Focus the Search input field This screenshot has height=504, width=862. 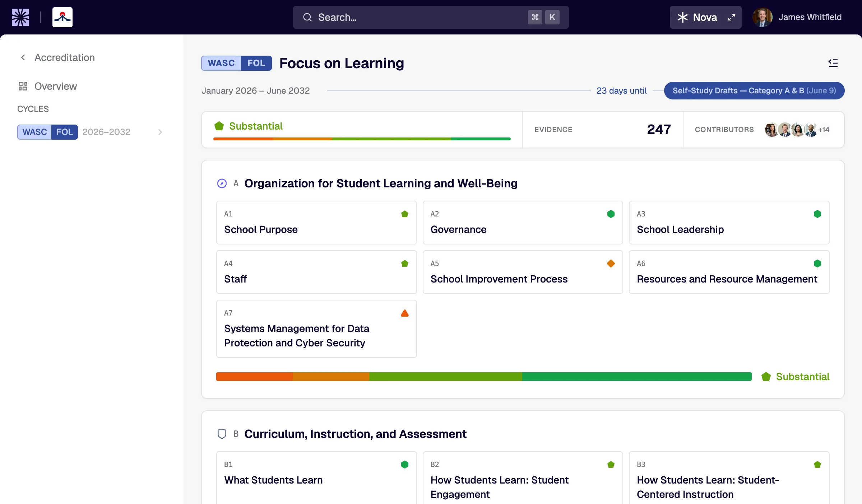click(x=431, y=17)
